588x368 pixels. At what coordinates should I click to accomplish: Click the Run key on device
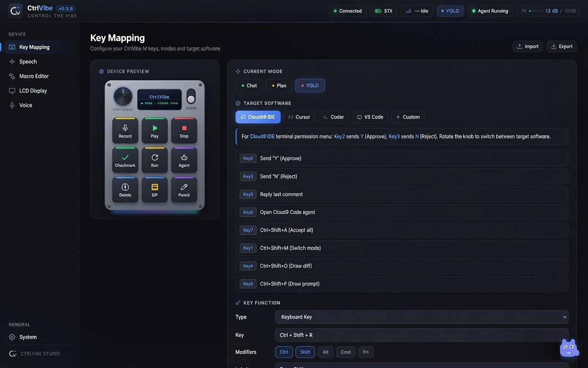(154, 160)
